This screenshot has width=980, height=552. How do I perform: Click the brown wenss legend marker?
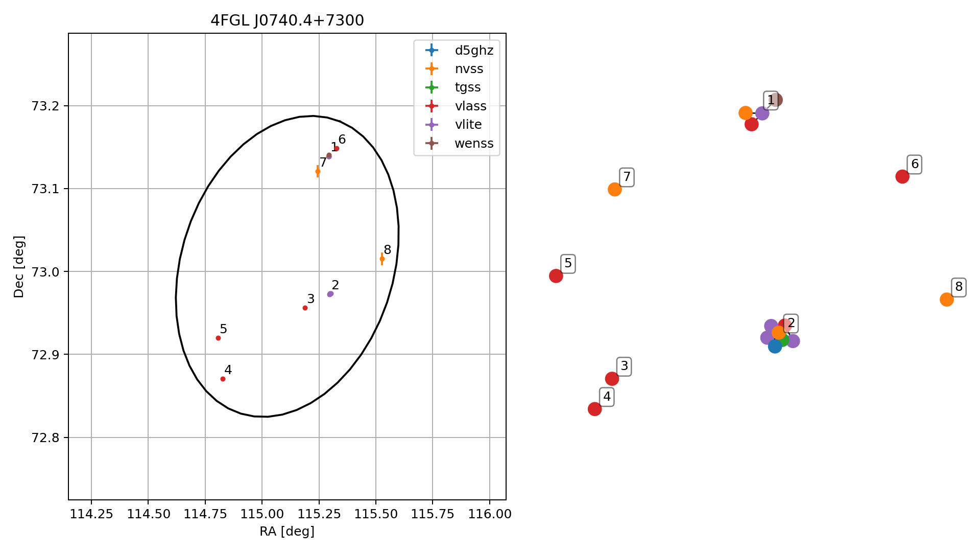click(x=432, y=144)
